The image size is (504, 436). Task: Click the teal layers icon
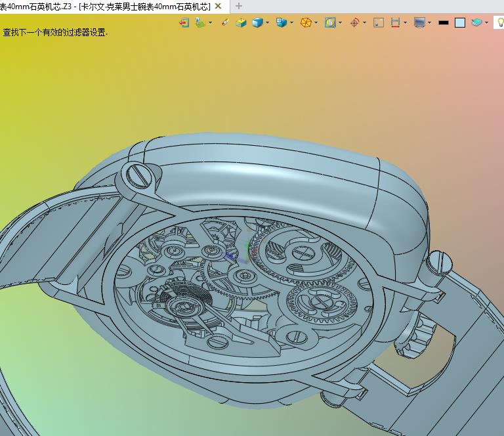point(476,22)
